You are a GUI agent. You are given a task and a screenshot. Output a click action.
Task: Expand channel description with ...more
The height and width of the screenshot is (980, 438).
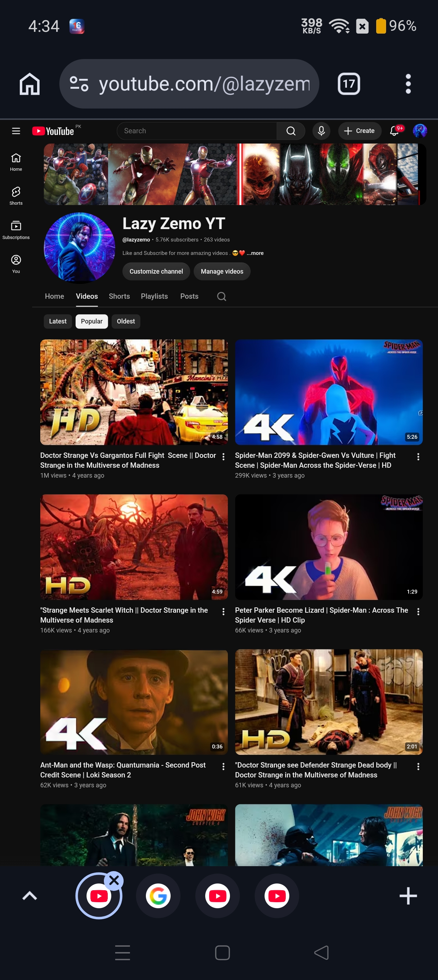coord(255,253)
